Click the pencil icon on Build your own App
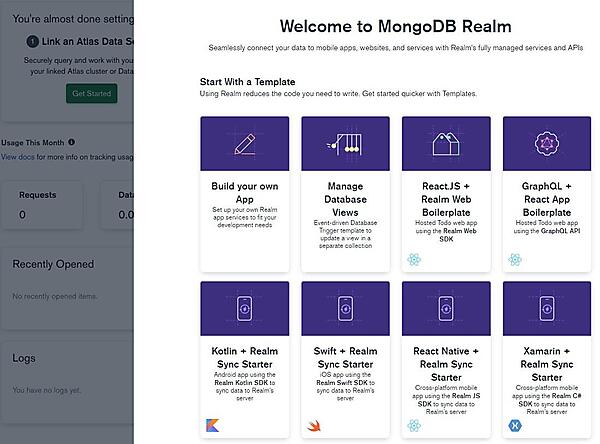 (244, 143)
